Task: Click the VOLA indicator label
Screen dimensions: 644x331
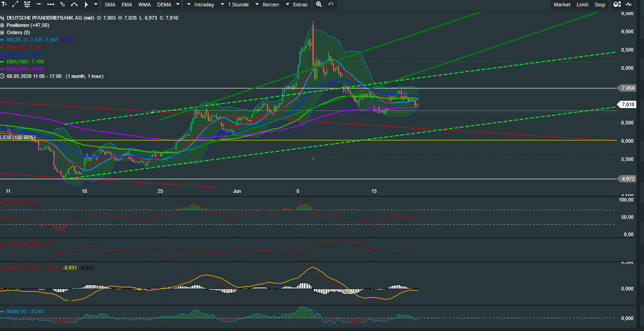Action: (x=23, y=244)
